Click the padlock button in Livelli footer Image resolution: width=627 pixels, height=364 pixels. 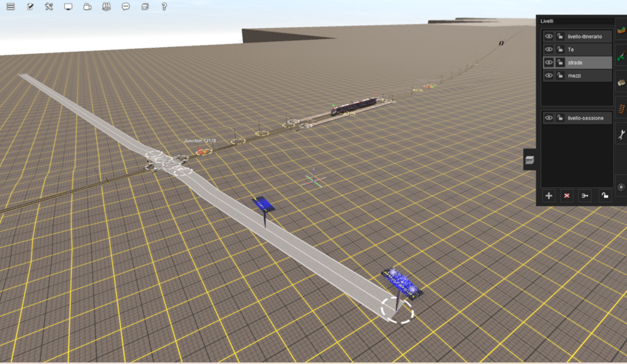[x=605, y=196]
